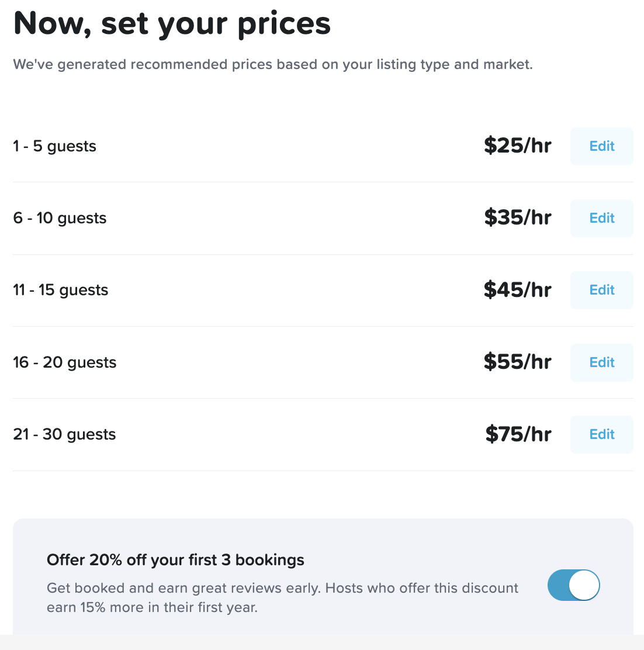Click the $25/hr price value
Viewport: 644px width, 650px height.
click(x=517, y=146)
